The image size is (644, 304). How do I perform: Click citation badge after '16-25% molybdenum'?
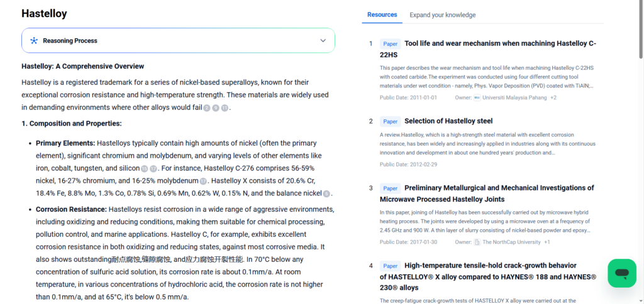point(203,182)
